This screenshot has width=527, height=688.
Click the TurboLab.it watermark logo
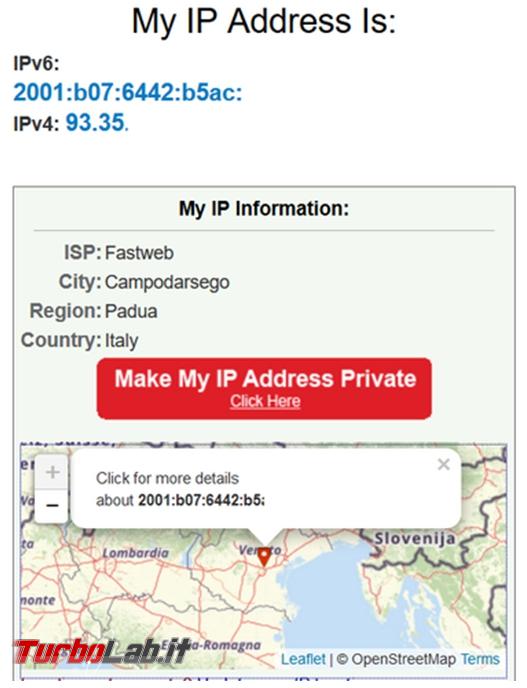pos(102,652)
